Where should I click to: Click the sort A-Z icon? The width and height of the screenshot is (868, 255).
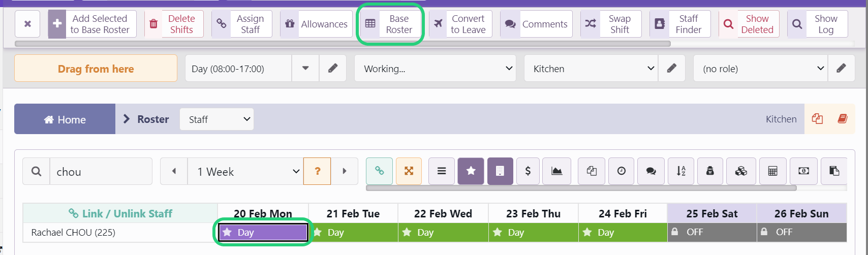click(681, 171)
